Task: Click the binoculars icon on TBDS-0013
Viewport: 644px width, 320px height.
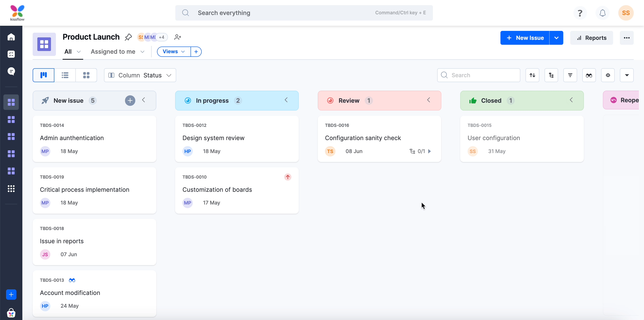Action: (72, 280)
